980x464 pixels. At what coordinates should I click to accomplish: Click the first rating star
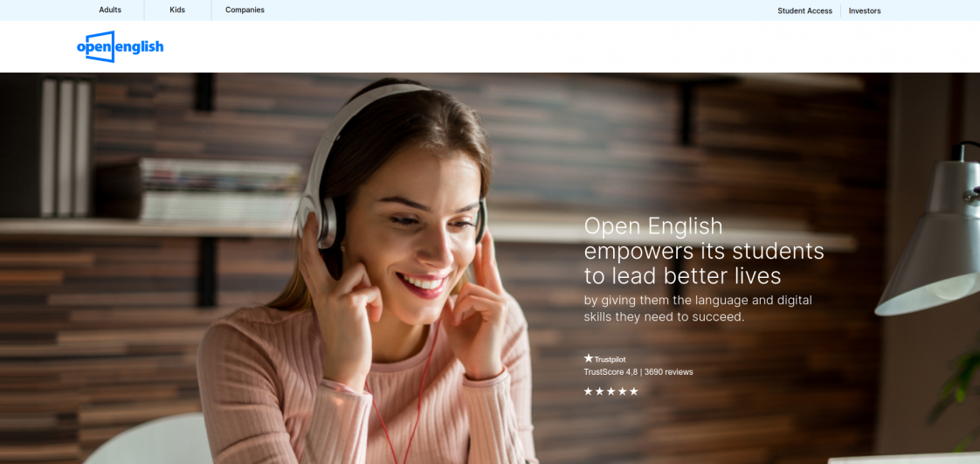(589, 391)
